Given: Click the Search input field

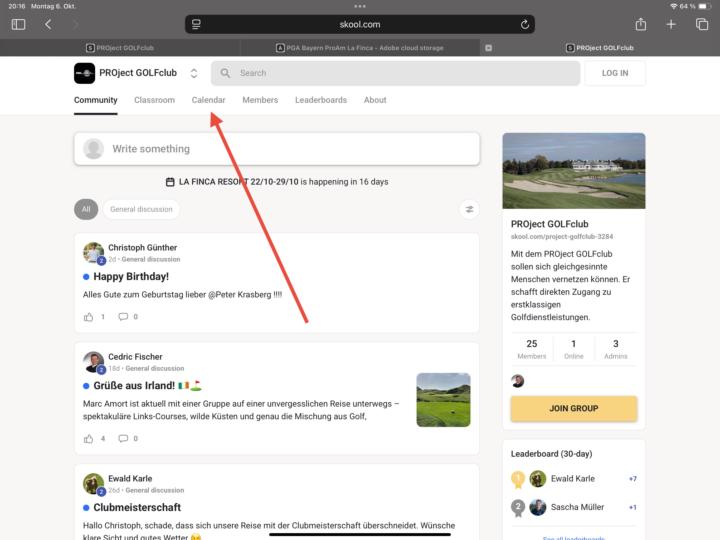Looking at the screenshot, I should [395, 73].
